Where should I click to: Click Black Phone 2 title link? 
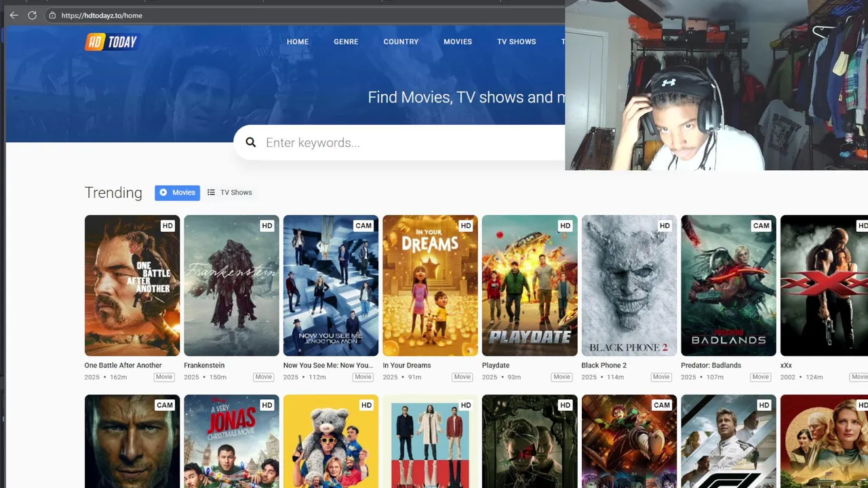tap(604, 365)
